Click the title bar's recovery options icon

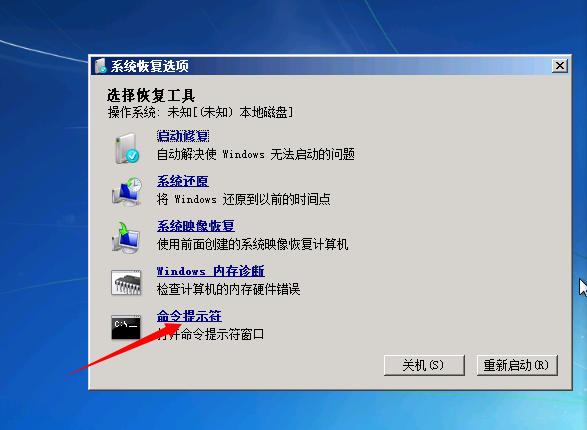click(101, 66)
